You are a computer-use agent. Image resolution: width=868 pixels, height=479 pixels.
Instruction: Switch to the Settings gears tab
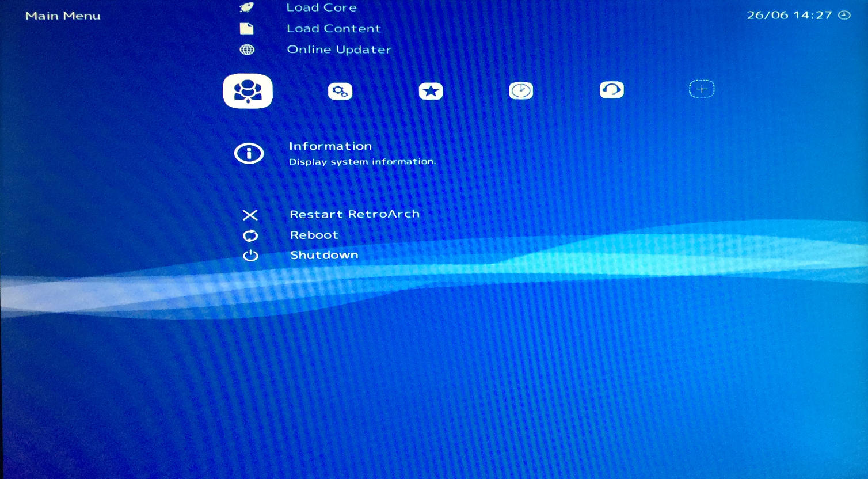(x=340, y=91)
